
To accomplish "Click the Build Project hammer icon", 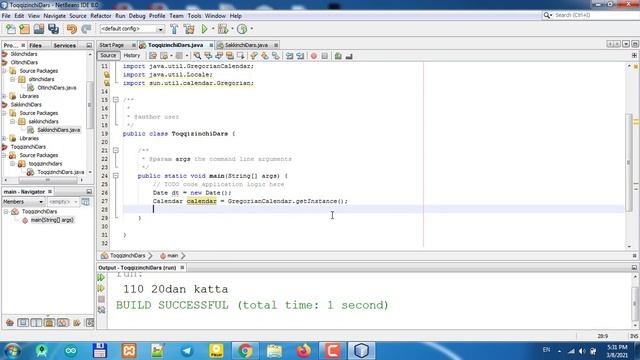I will (x=174, y=29).
